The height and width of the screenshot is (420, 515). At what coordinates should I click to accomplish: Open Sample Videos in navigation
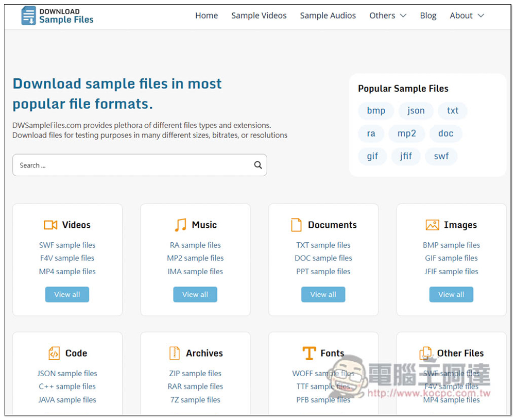coord(259,15)
